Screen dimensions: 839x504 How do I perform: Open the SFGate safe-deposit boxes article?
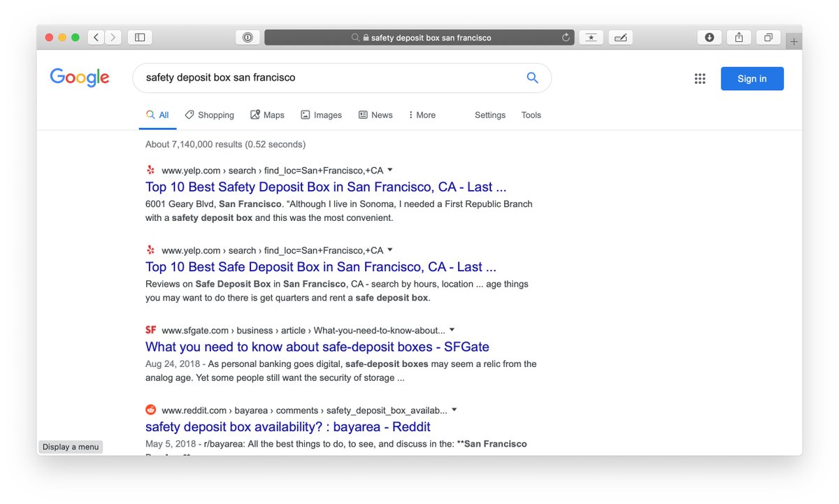pos(317,347)
